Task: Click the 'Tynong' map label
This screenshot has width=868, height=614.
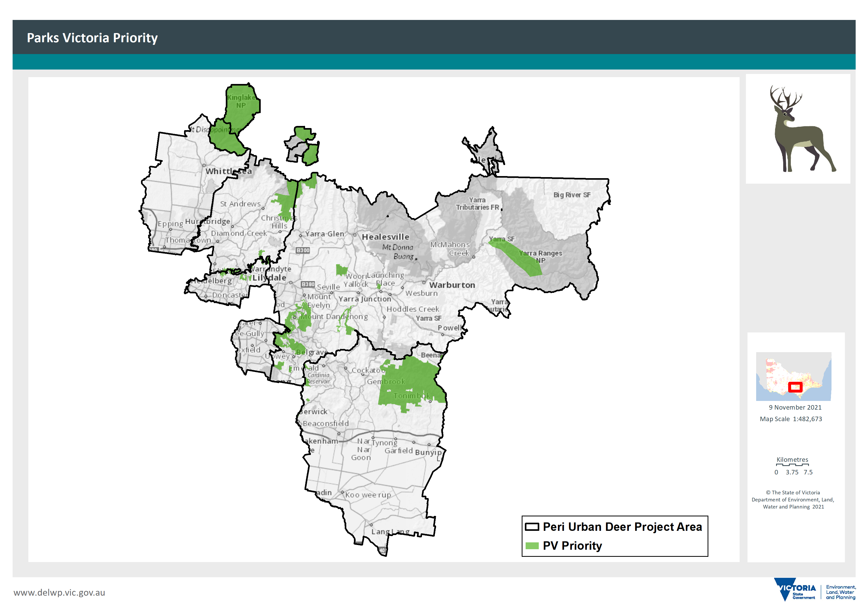Action: point(384,443)
